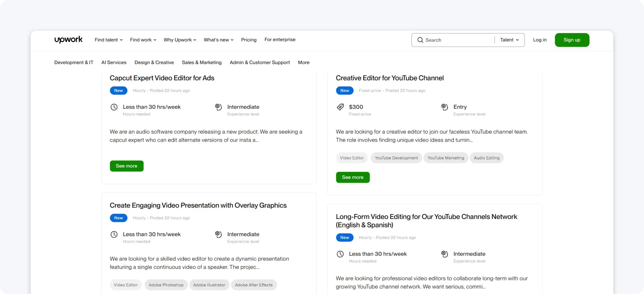
Task: Click New badge on Creative Editor card
Action: 345,91
